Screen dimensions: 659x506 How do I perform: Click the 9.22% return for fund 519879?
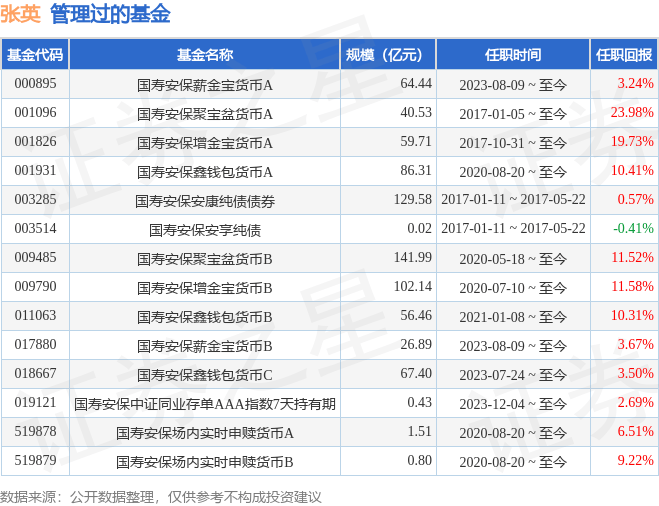click(636, 462)
